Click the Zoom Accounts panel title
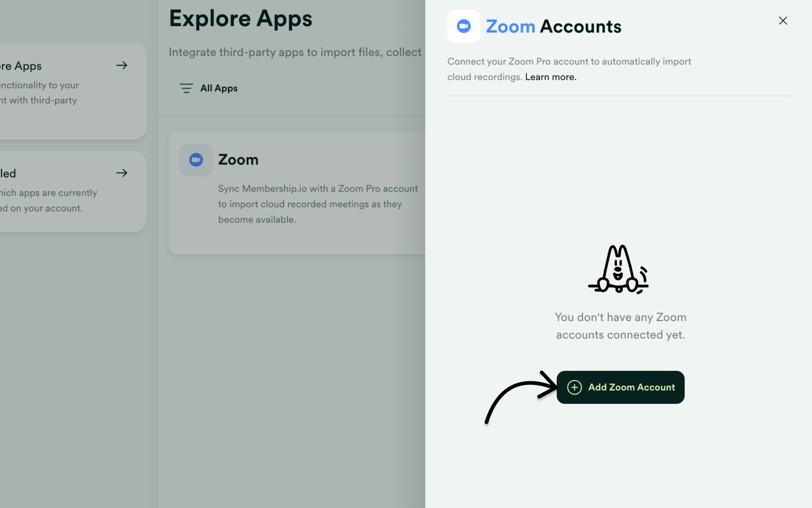The width and height of the screenshot is (812, 508). point(554,26)
